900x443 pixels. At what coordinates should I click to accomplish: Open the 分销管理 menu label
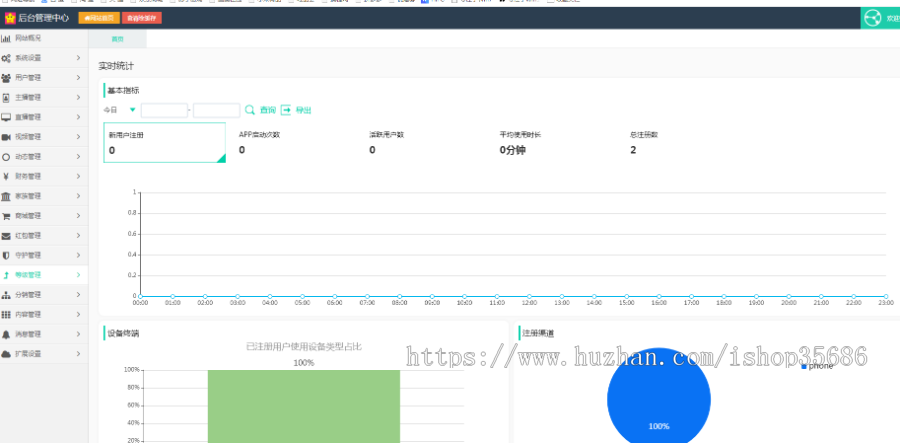(28, 295)
